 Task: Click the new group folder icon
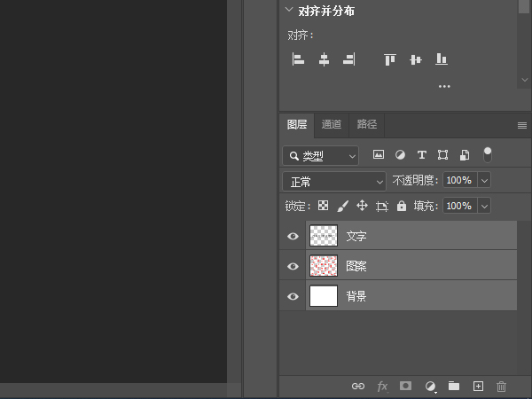coord(454,387)
